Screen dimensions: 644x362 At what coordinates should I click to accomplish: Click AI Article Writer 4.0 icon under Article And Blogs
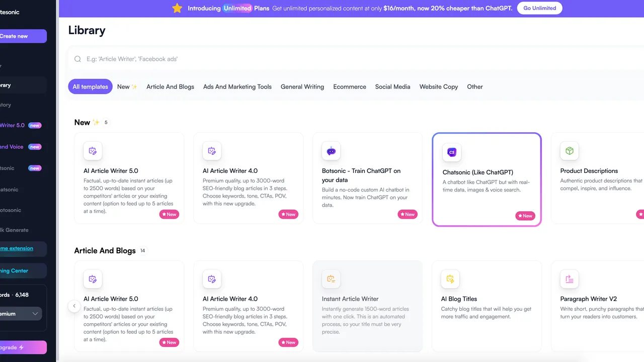(x=212, y=279)
